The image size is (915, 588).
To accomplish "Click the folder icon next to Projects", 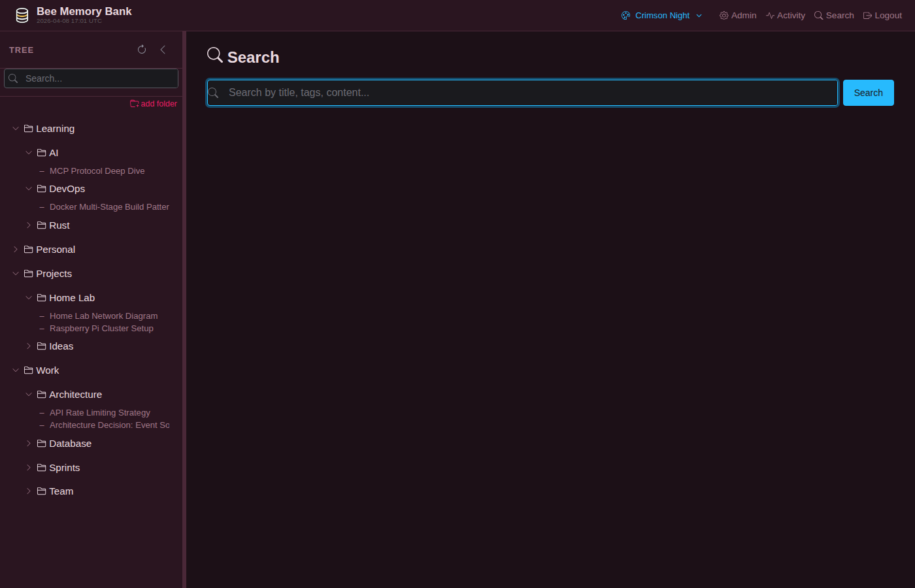I will tap(29, 274).
